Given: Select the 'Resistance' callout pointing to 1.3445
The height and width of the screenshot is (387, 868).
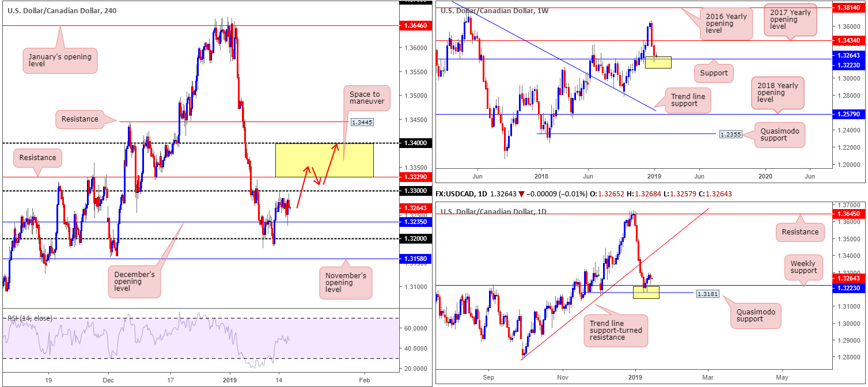Looking at the screenshot, I should tap(79, 120).
